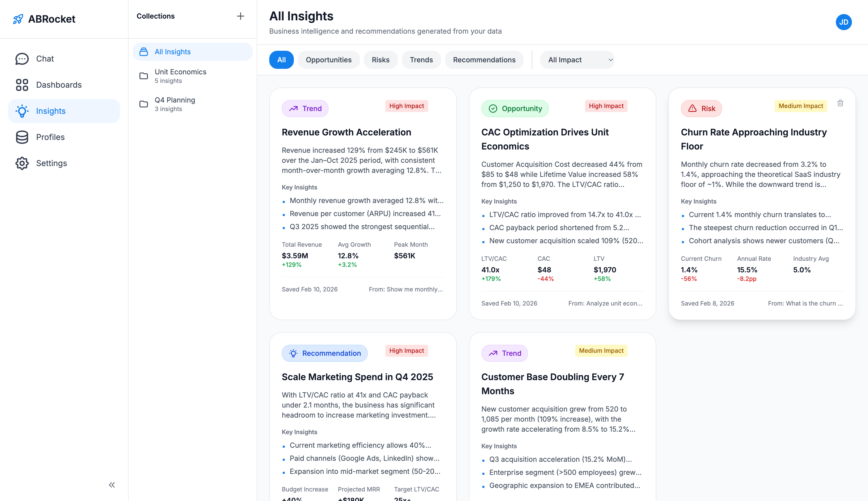Click the Insights lightbulb icon in the sidebar
The width and height of the screenshot is (868, 501).
coord(22,111)
